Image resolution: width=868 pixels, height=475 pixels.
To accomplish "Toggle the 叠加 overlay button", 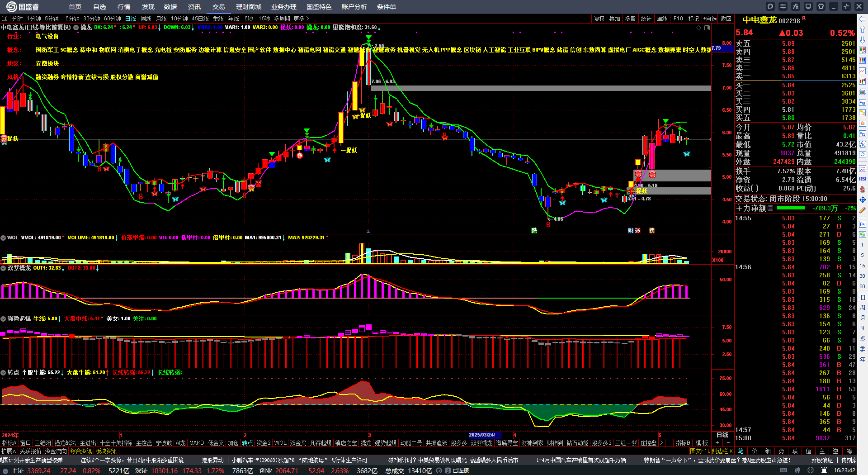I will (x=615, y=19).
